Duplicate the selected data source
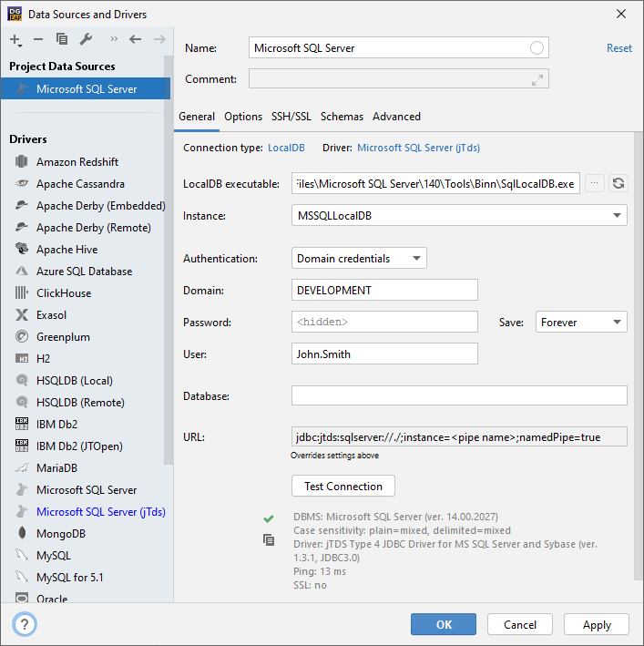Image resolution: width=644 pixels, height=646 pixels. pos(62,39)
